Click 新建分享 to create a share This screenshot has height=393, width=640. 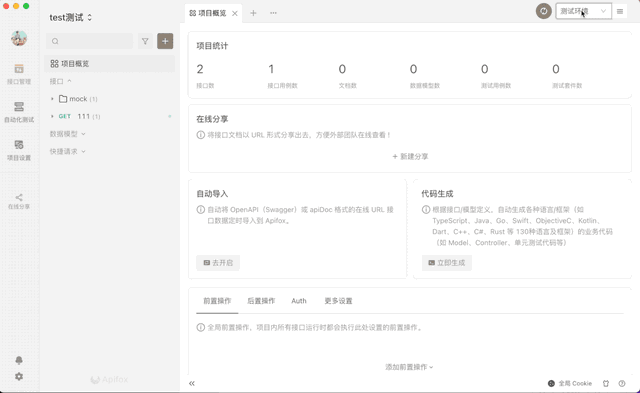pyautogui.click(x=410, y=156)
